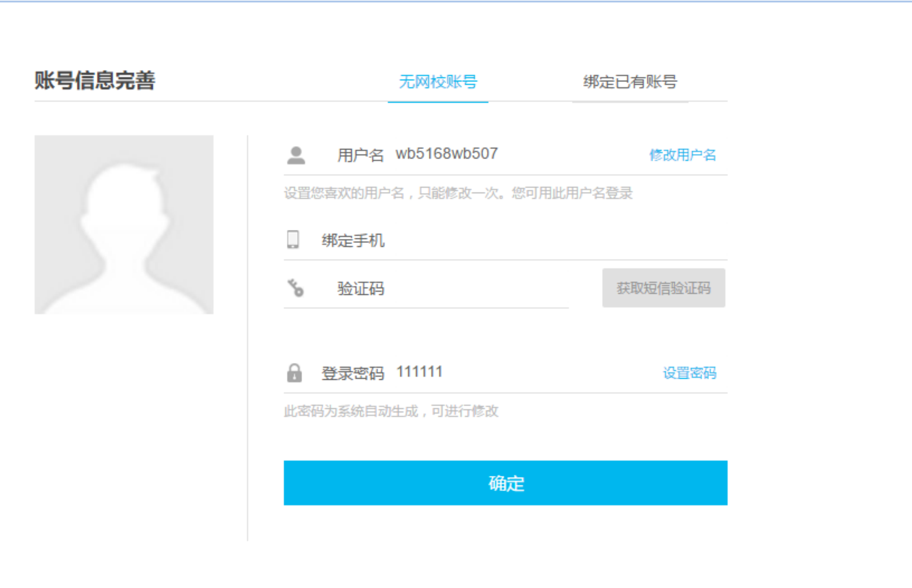The height and width of the screenshot is (588, 912).
Task: Click the mobile phone icon
Action: coord(293,240)
